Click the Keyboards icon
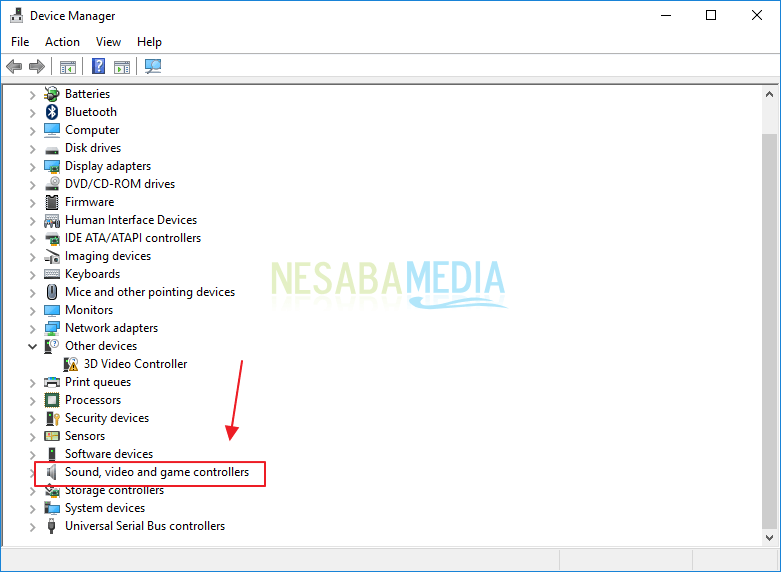 click(x=52, y=274)
